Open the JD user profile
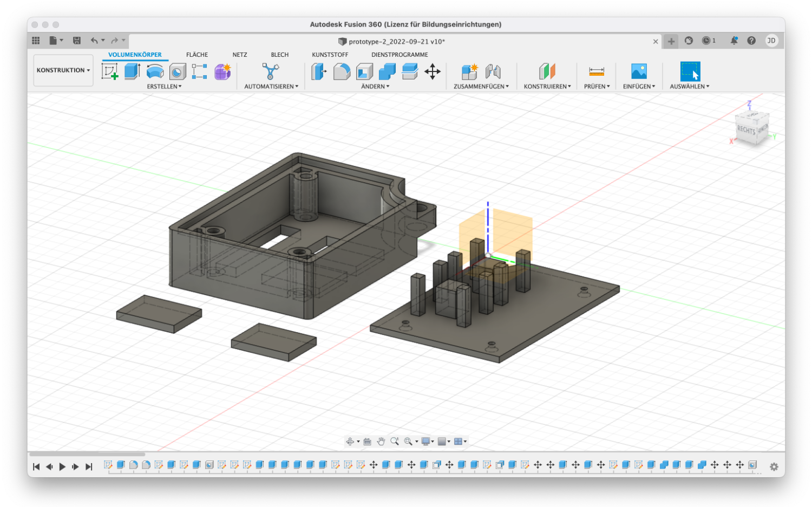The width and height of the screenshot is (812, 507). click(771, 41)
